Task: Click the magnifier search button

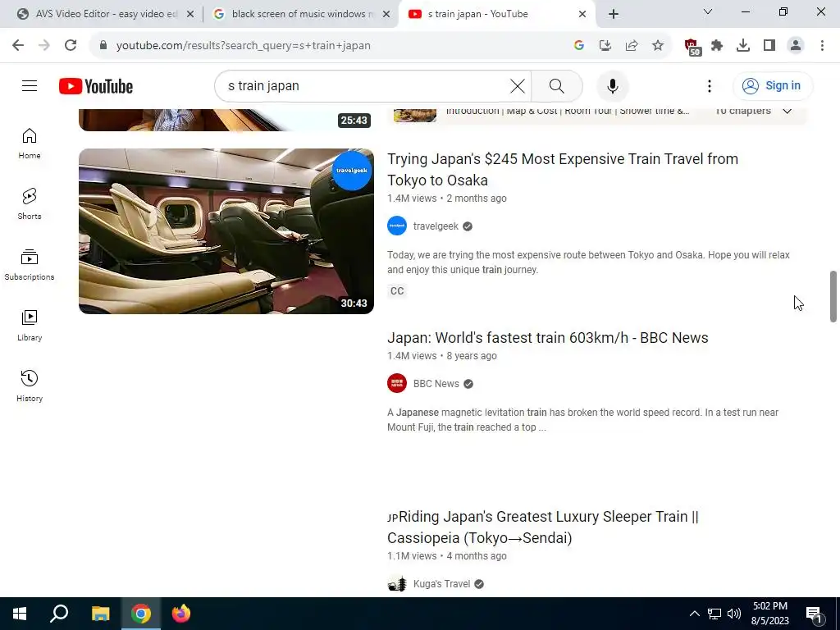Action: tap(557, 85)
